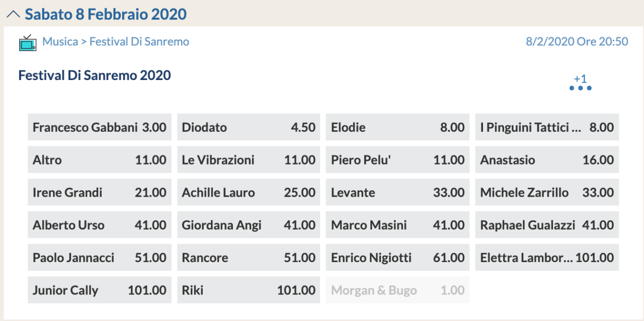Open the Festival Di Sanremo breadcrumb link
Screen dimensions: 644x321
pyautogui.click(x=139, y=41)
